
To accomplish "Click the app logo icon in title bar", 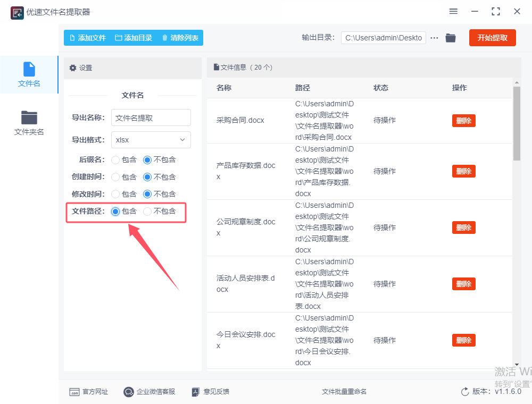I will point(17,13).
